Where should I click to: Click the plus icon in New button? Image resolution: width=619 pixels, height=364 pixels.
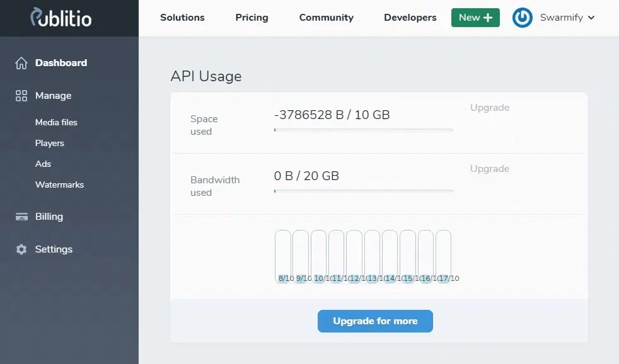pyautogui.click(x=488, y=18)
